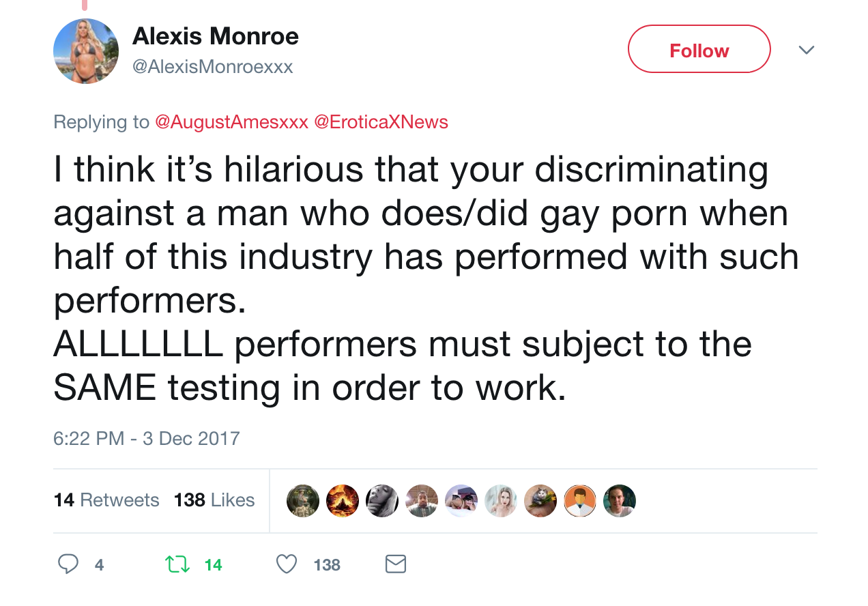Like the tweet with the heart icon
868x606 pixels.
(287, 564)
